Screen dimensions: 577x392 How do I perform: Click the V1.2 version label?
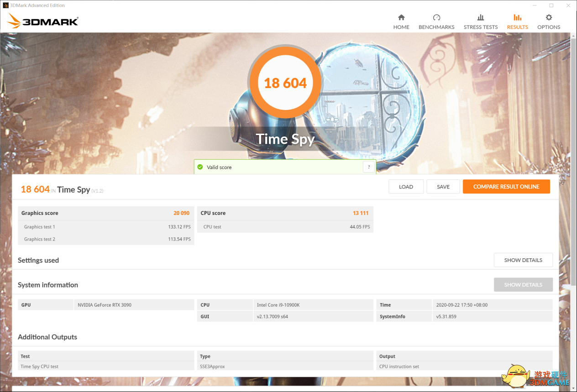(97, 191)
